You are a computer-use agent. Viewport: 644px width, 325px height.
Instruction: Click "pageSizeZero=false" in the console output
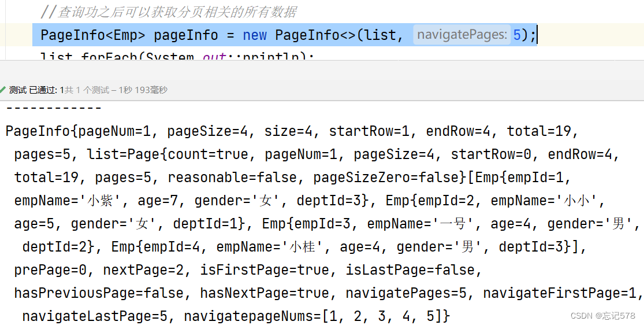(386, 178)
